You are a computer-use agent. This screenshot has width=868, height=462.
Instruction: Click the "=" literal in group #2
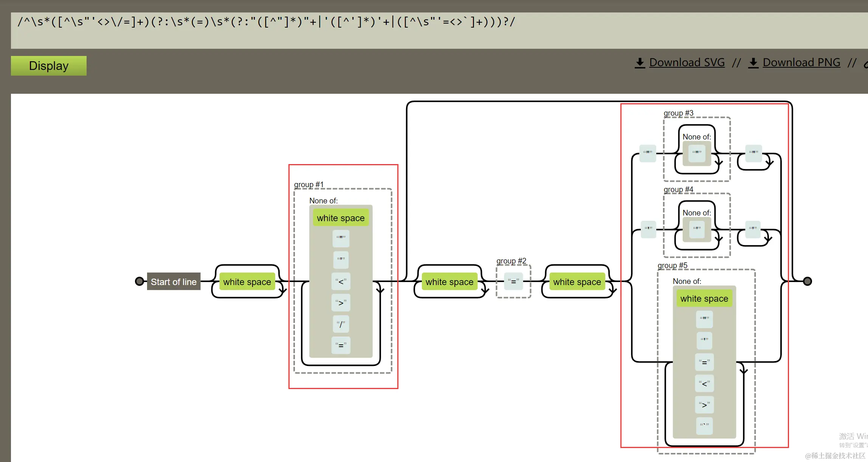point(513,281)
